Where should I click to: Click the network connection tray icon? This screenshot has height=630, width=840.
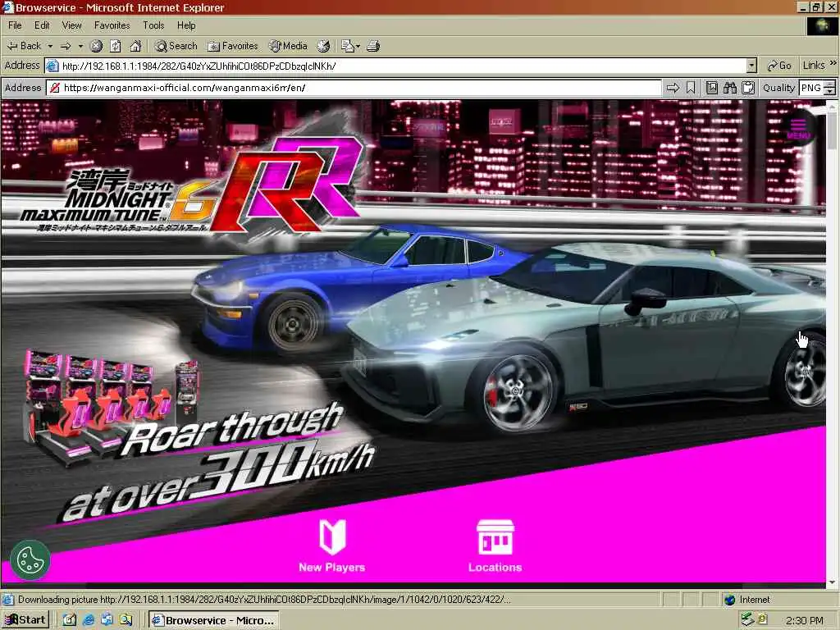[x=747, y=620]
